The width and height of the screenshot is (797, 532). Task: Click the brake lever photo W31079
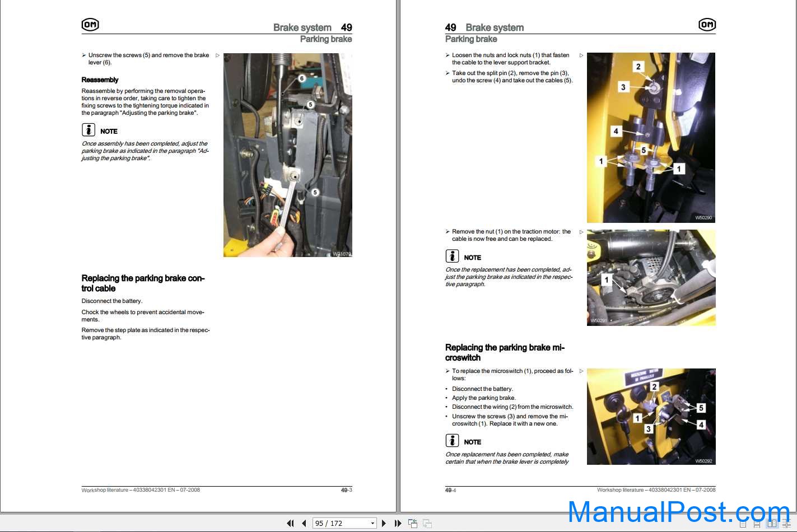coord(288,155)
